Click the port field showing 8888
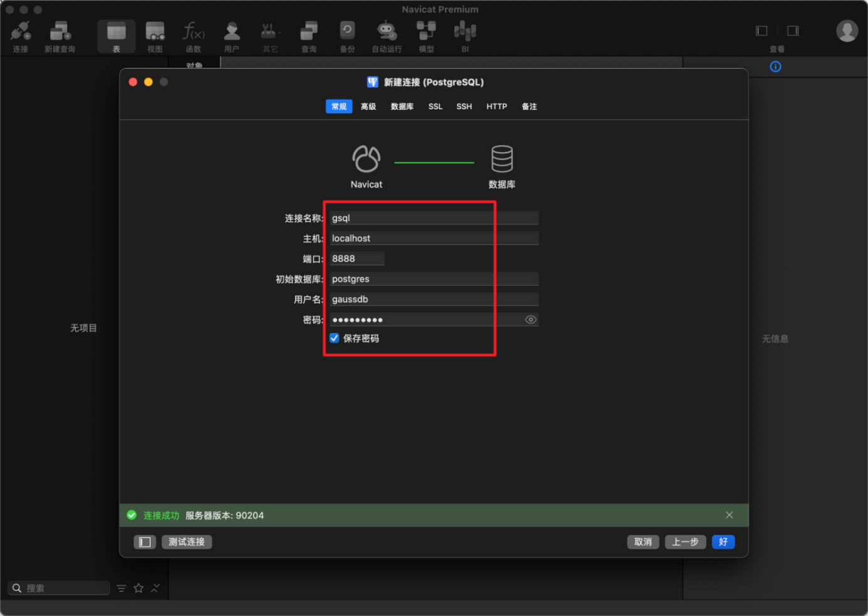The width and height of the screenshot is (868, 616). [x=357, y=259]
